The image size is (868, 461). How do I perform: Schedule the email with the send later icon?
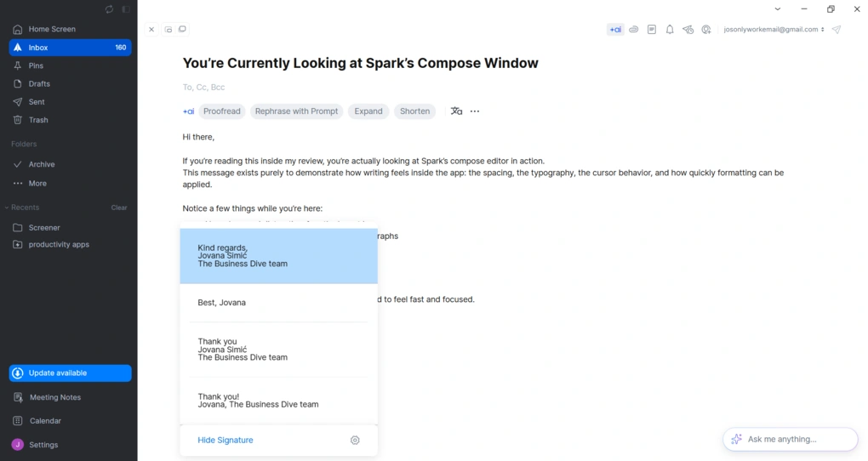pyautogui.click(x=688, y=29)
